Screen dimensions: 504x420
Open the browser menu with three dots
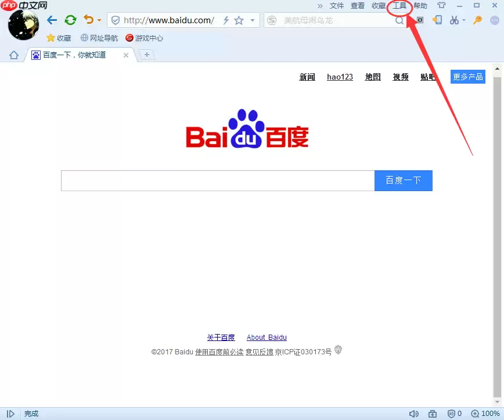point(495,20)
